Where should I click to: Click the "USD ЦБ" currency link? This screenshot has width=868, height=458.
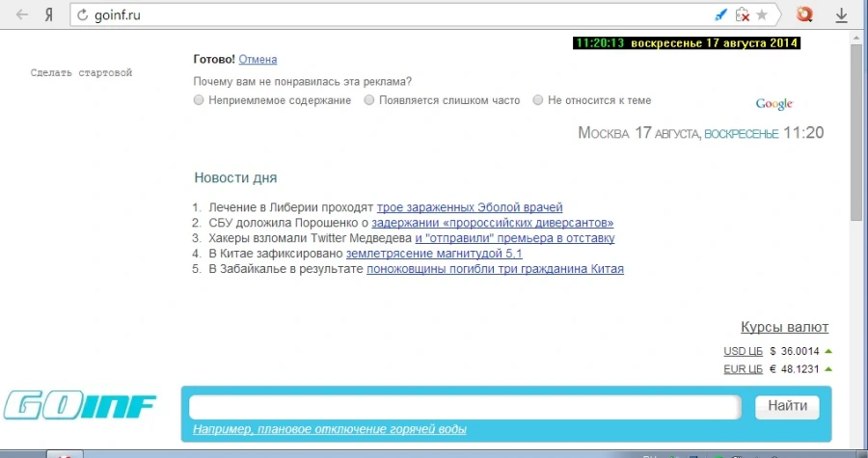[743, 351]
